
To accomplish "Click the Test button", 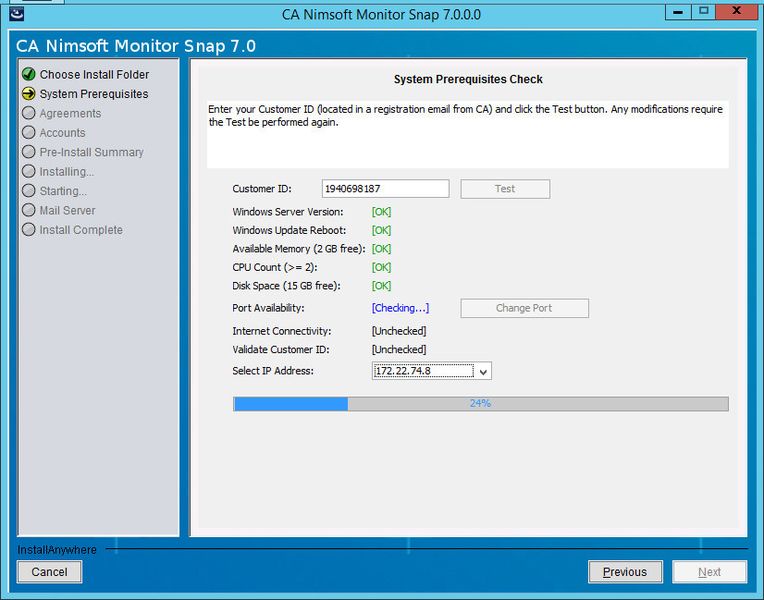I will coord(505,189).
